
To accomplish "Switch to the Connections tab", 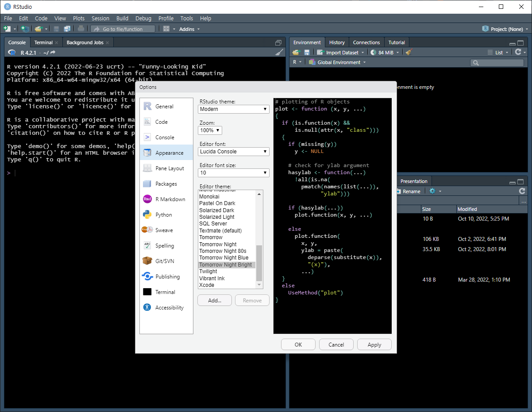I will 366,42.
